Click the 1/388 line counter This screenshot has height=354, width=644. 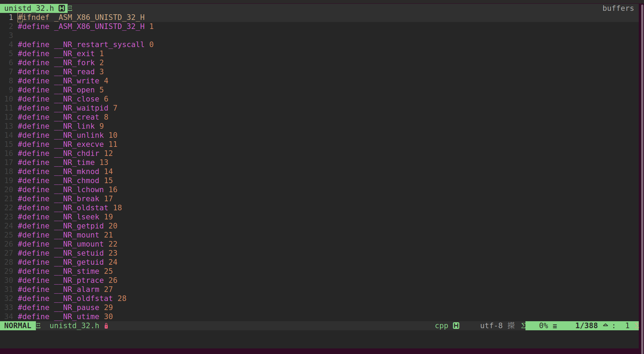point(586,326)
